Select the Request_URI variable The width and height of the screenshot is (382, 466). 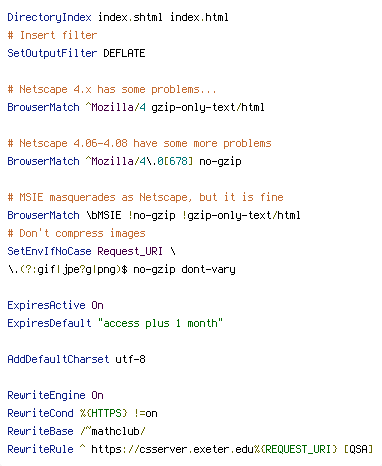click(x=130, y=251)
